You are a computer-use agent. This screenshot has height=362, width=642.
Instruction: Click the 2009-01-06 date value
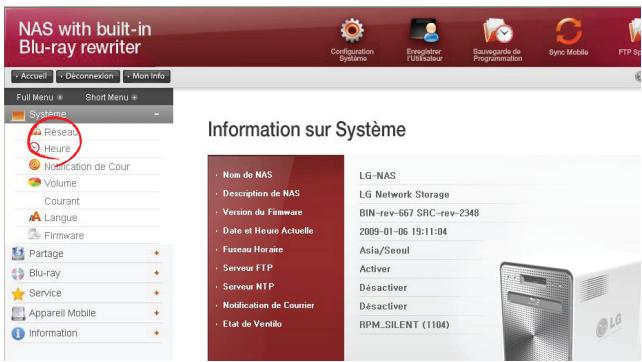[403, 232]
